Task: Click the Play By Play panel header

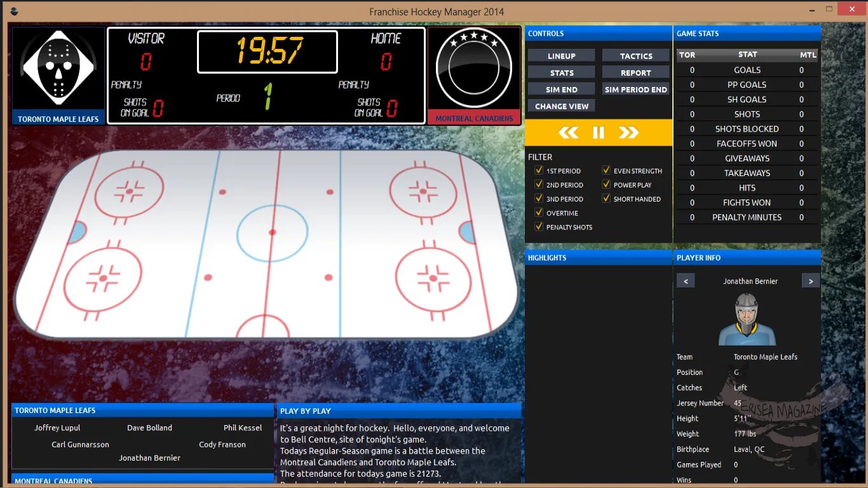Action: (399, 410)
